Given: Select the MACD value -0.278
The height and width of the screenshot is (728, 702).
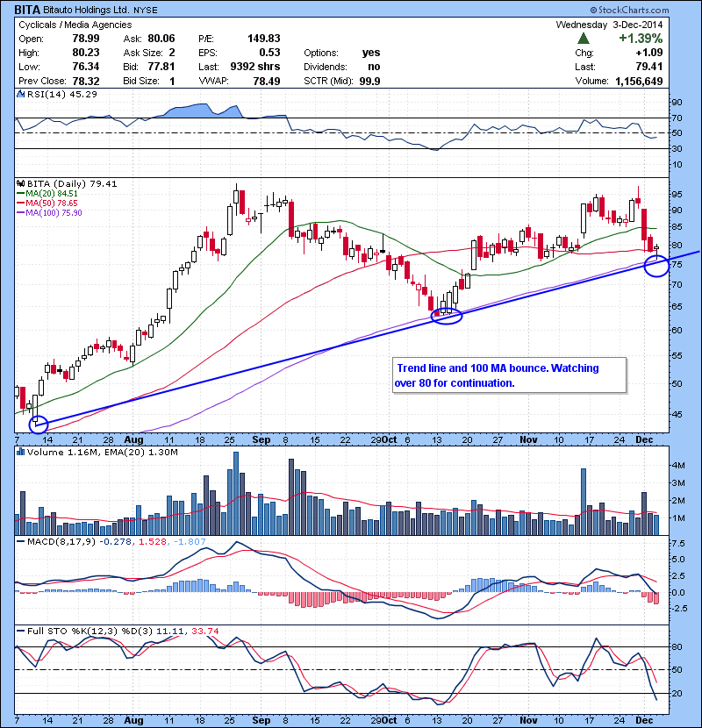Looking at the screenshot, I should (x=116, y=541).
